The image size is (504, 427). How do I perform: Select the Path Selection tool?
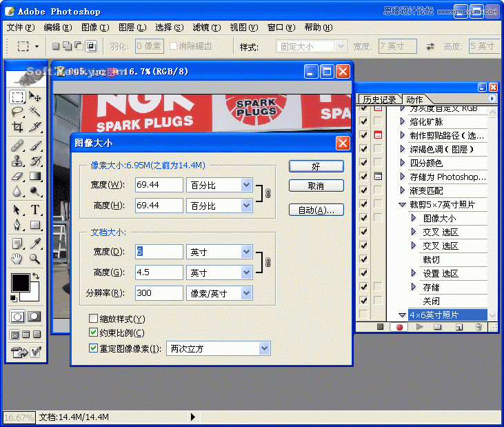[x=17, y=210]
